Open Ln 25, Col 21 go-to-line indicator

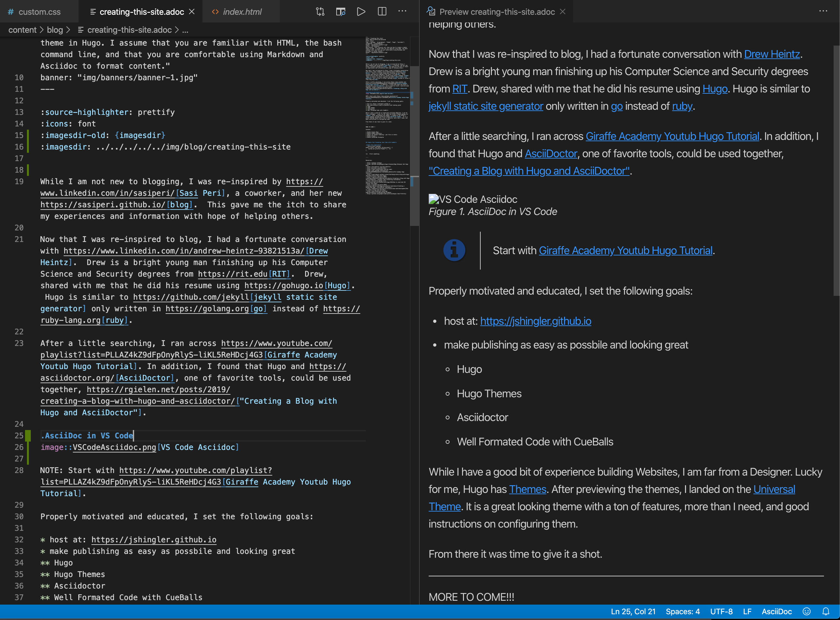pyautogui.click(x=633, y=611)
